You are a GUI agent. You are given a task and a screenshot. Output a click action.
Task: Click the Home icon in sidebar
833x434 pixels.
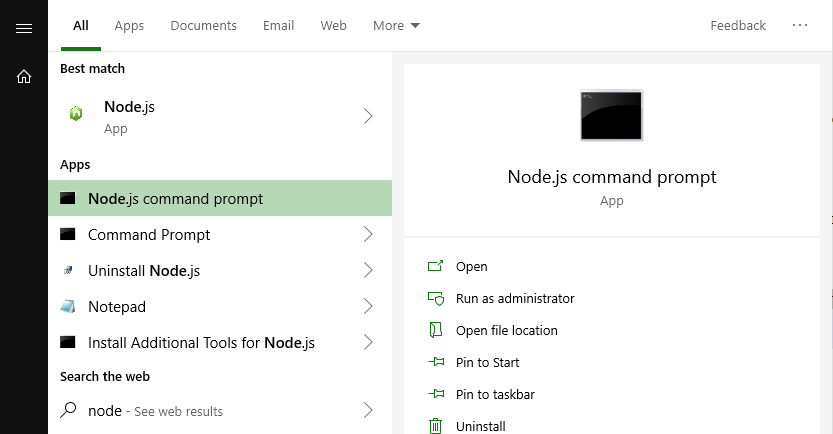point(24,76)
